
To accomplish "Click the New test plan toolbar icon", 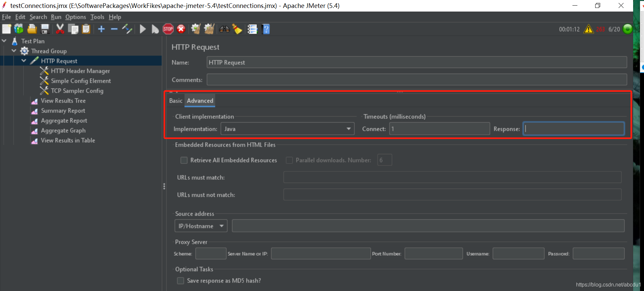I will pyautogui.click(x=7, y=29).
